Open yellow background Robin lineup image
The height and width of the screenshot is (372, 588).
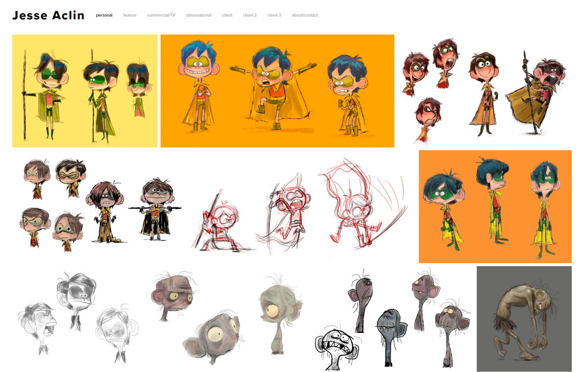pos(85,91)
